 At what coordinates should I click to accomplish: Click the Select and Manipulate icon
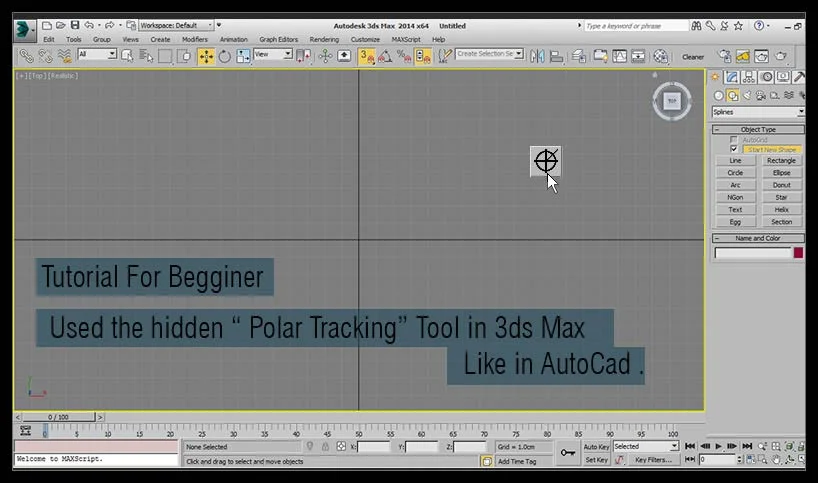click(x=326, y=56)
